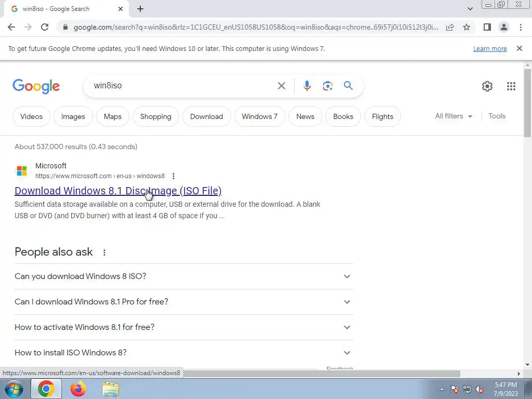This screenshot has height=399, width=532.
Task: Filter results by Videos
Action: [31, 116]
